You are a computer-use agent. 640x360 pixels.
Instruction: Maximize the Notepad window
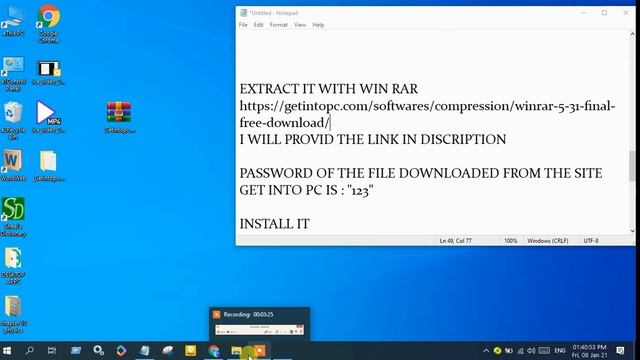tap(604, 13)
